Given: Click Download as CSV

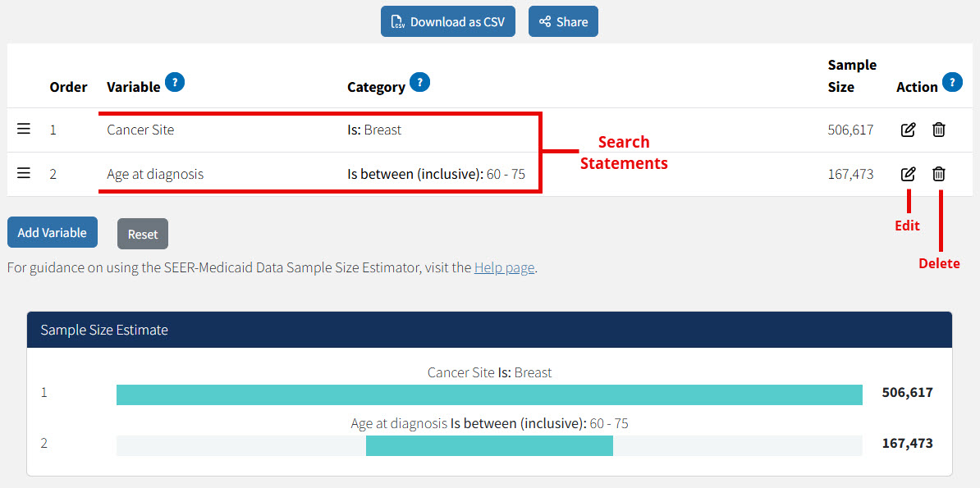Looking at the screenshot, I should tap(447, 21).
